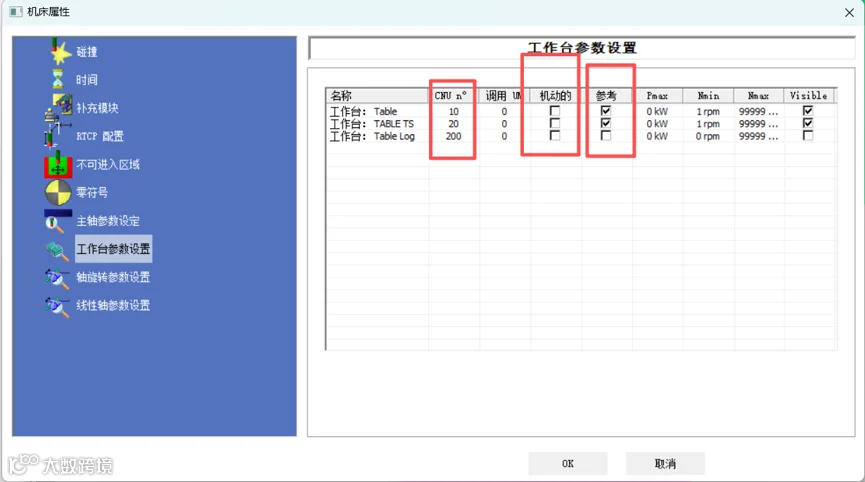Click the worktable parameter settings icon
The width and height of the screenshot is (865, 482).
click(57, 250)
